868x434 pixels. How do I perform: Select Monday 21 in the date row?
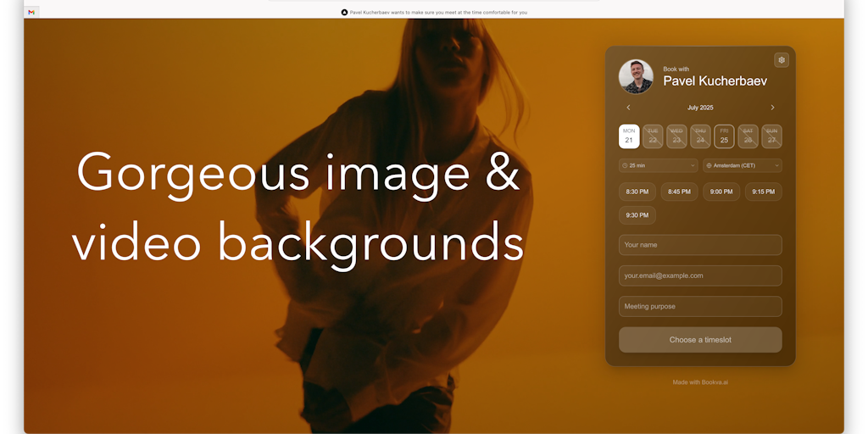click(x=629, y=136)
